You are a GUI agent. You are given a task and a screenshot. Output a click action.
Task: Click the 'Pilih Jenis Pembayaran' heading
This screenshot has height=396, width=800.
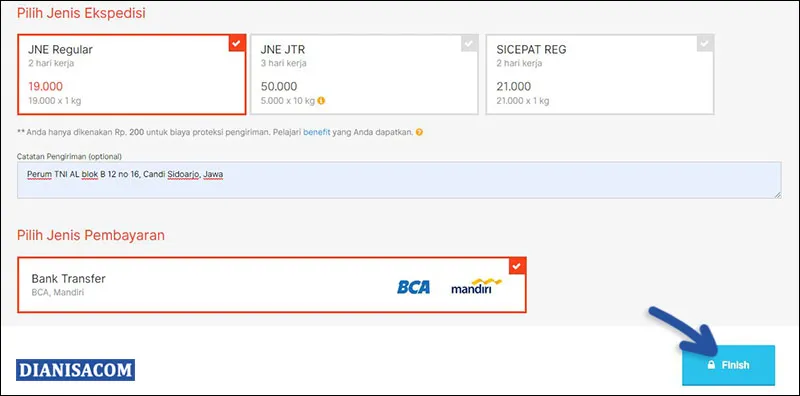click(91, 235)
